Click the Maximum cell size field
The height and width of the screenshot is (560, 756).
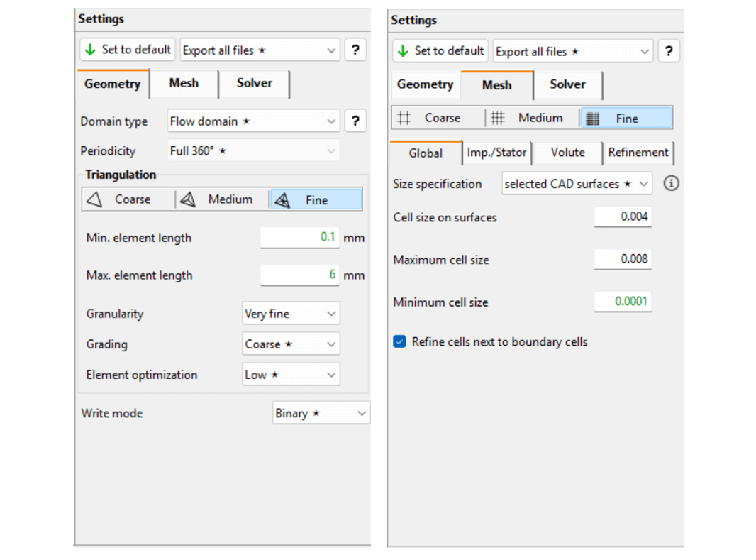(623, 260)
